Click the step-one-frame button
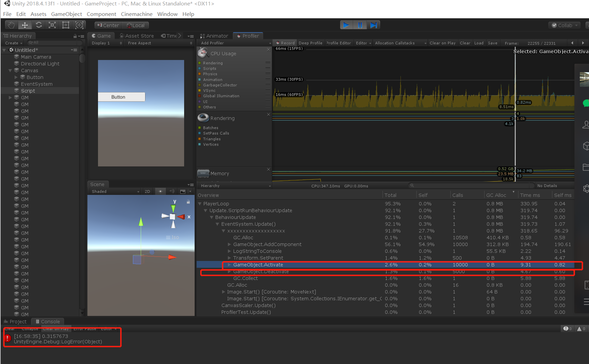 [373, 25]
